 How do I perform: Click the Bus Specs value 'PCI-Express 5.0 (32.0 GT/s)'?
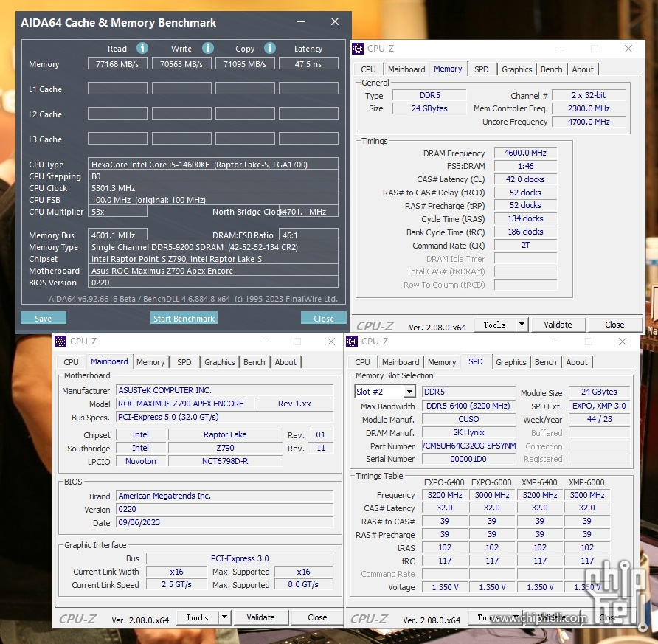224,417
